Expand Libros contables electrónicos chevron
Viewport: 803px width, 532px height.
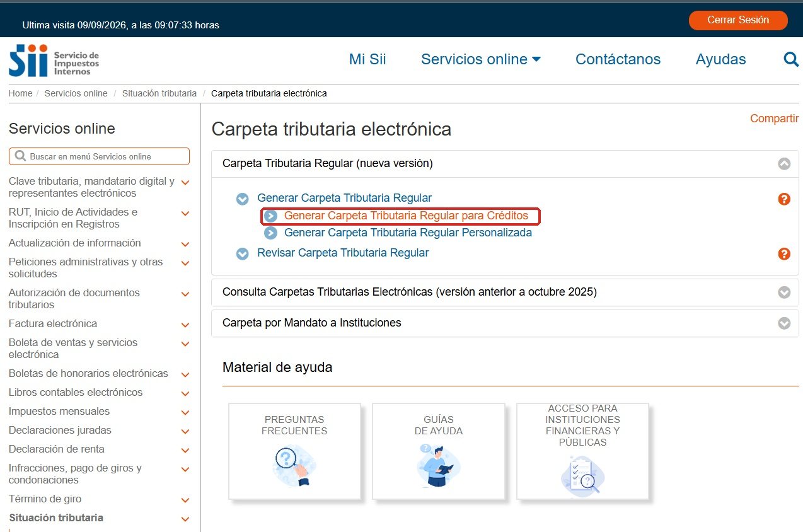[185, 393]
